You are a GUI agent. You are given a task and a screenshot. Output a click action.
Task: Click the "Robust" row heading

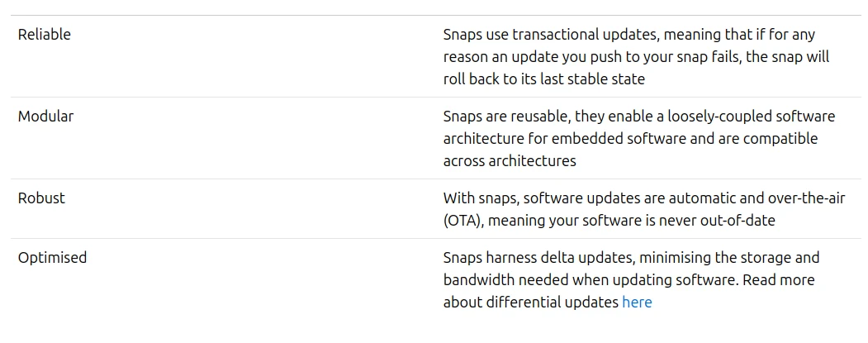[41, 198]
